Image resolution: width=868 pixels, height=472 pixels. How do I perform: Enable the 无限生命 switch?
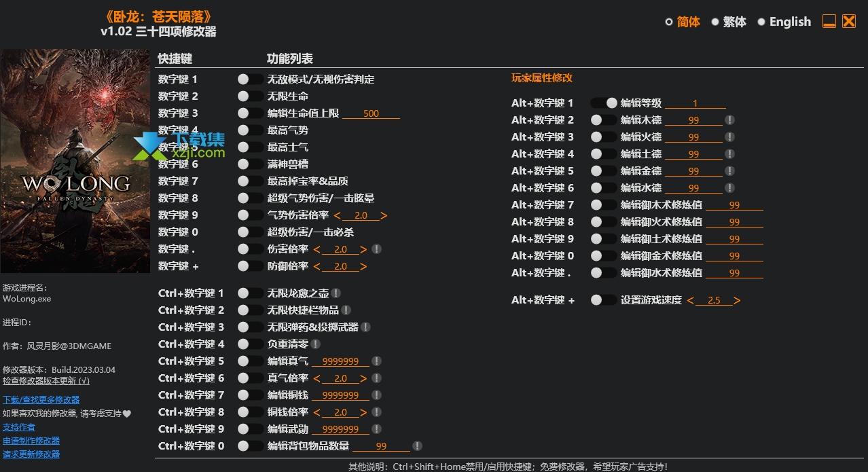click(x=251, y=96)
